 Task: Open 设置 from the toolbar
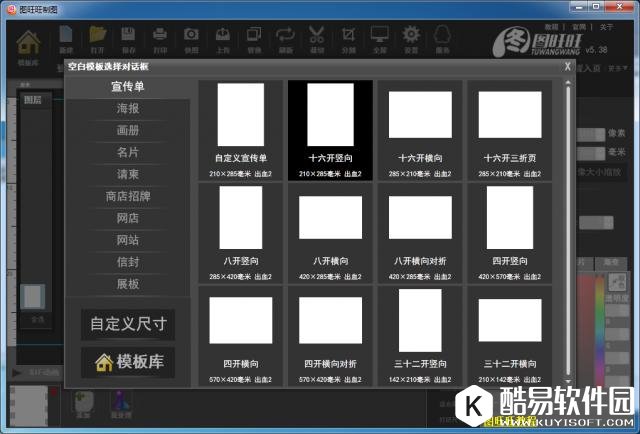(410, 38)
